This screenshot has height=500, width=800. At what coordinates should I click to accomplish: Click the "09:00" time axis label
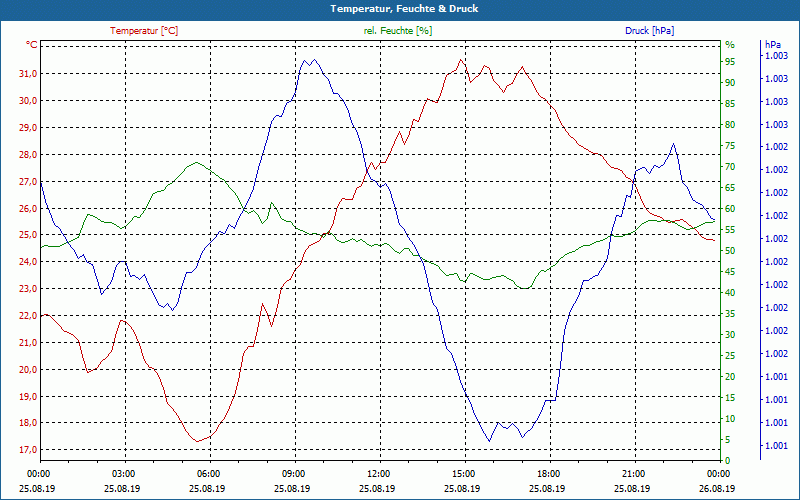pos(293,473)
